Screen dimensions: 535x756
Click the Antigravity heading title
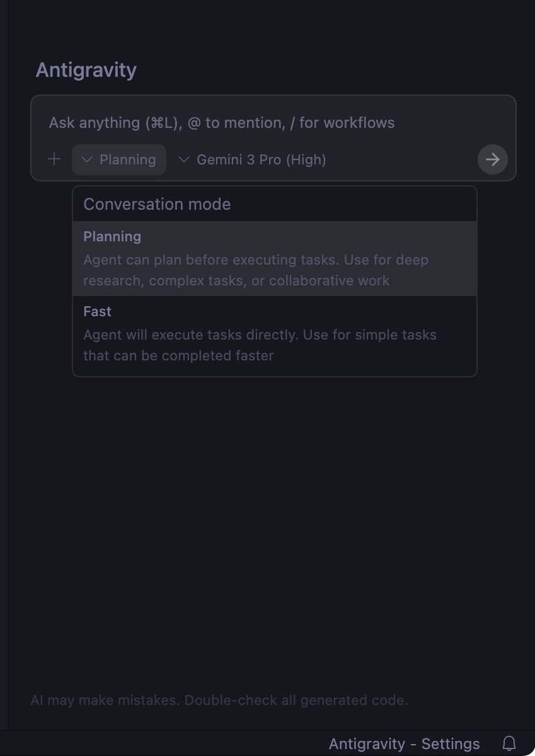coord(86,69)
